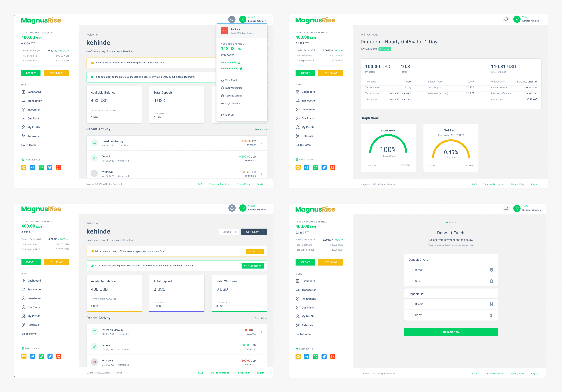Select Bitcoin radio under Deposit Crypto
Viewport: 562px width, 392px height.
[411, 270]
